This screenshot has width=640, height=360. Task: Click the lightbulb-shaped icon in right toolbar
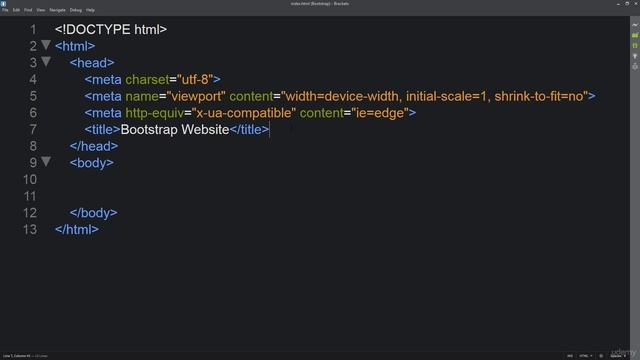point(635,56)
